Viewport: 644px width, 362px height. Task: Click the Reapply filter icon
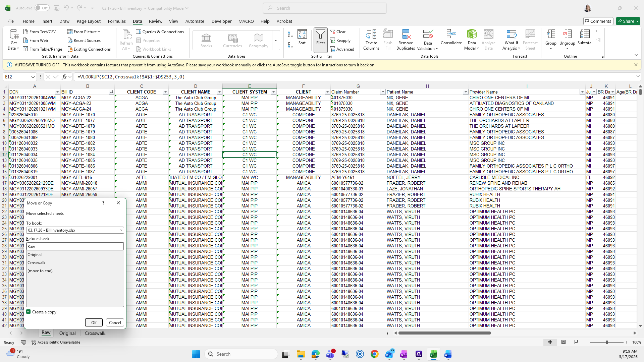pyautogui.click(x=333, y=41)
